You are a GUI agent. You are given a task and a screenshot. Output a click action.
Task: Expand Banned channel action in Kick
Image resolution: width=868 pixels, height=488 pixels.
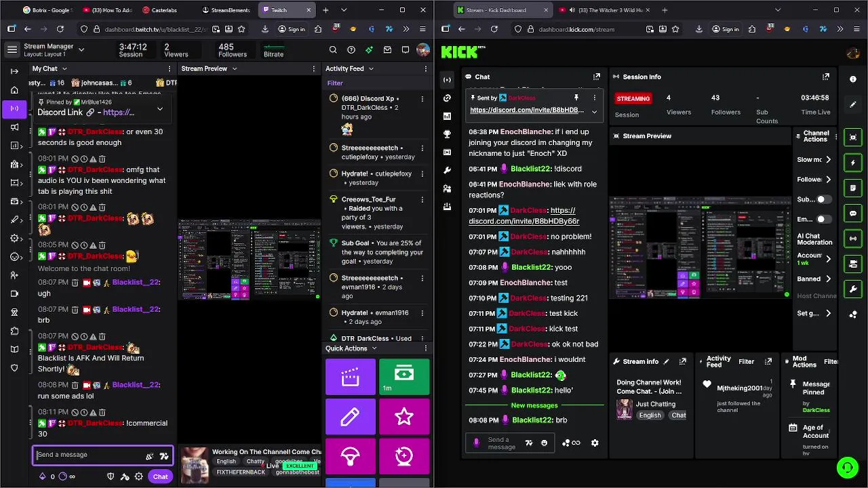click(828, 279)
